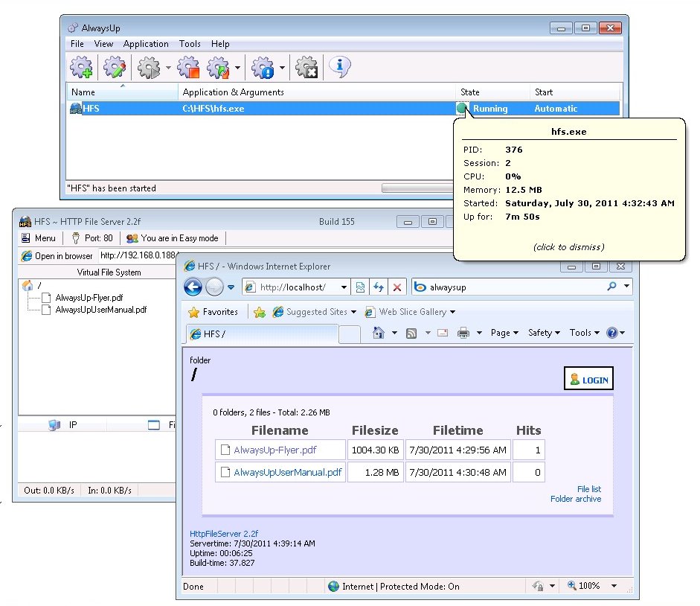
Task: Click the New Tab button in IE
Action: 350,335
